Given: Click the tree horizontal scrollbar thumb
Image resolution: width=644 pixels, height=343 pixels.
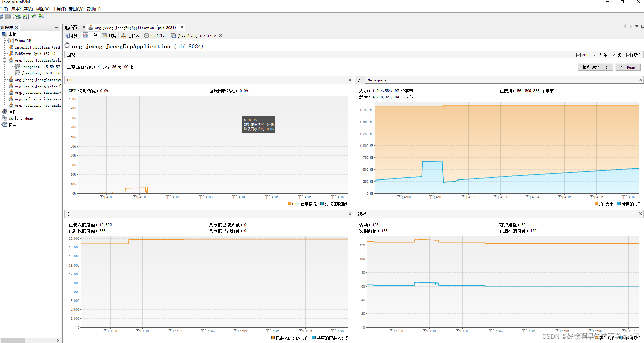Looking at the screenshot, I should click(x=13, y=340).
